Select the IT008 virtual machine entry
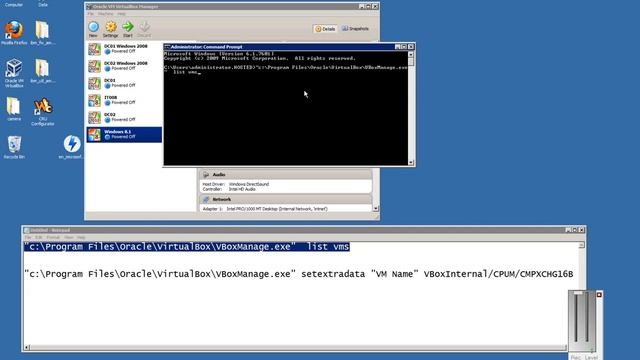Image resolution: width=640 pixels, height=360 pixels. [124, 100]
